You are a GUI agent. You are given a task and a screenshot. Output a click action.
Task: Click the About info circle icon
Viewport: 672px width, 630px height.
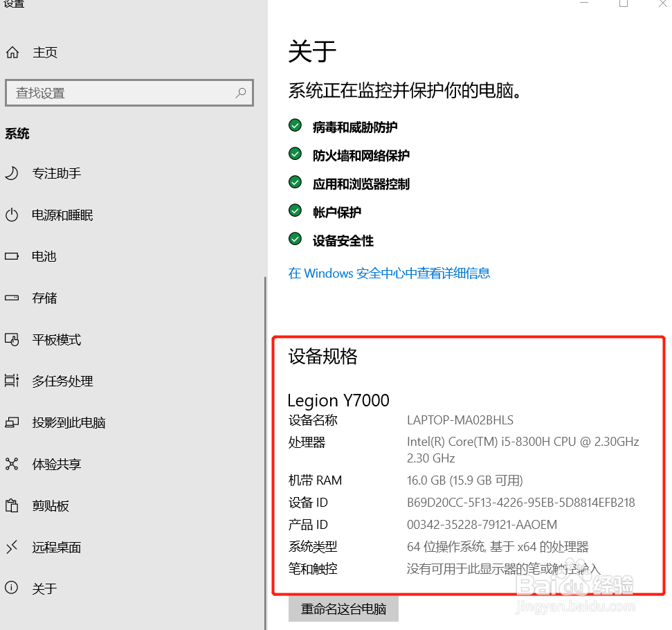12,587
